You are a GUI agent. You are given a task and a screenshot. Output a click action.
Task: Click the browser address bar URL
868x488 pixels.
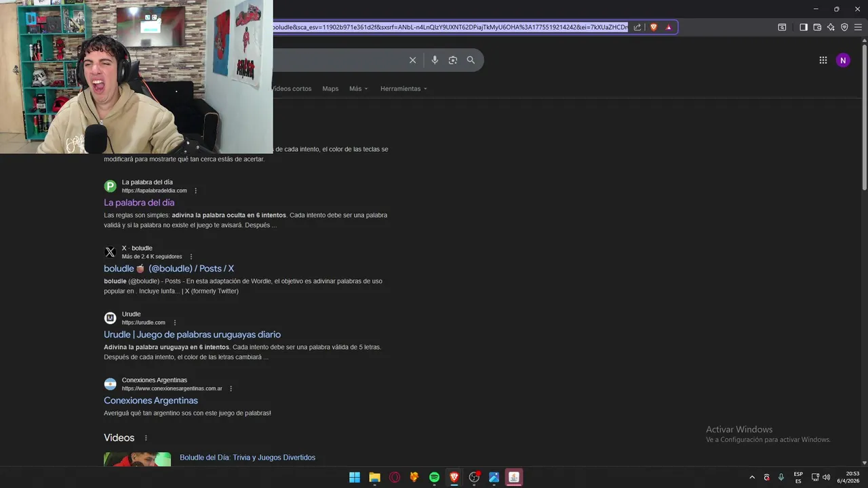click(450, 27)
